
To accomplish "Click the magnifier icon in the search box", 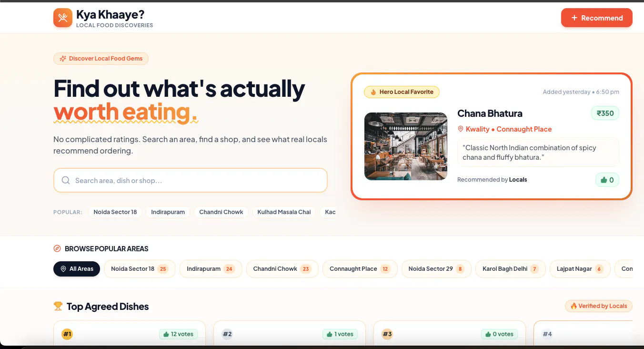I will click(x=66, y=180).
